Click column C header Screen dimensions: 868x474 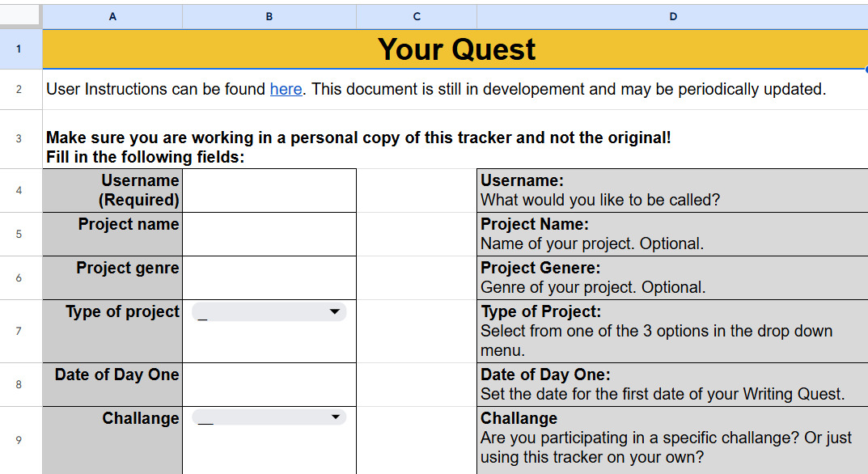tap(417, 16)
